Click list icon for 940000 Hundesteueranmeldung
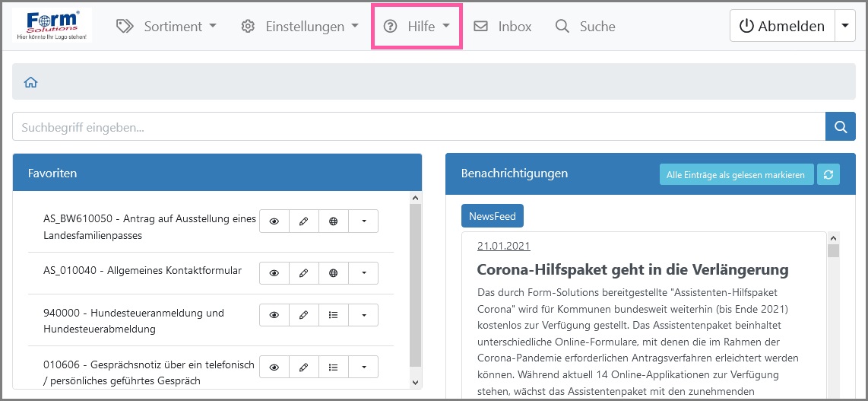The image size is (868, 401). tap(333, 315)
